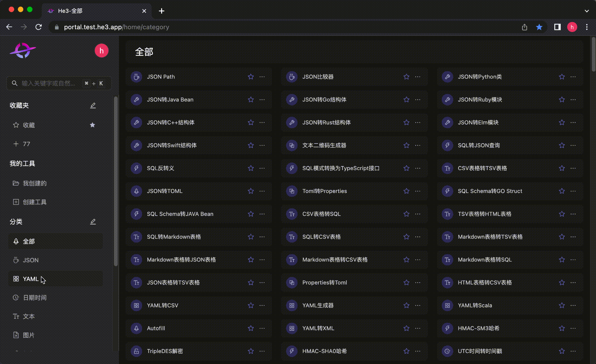The image size is (596, 364).
Task: Toggle favorite star for JSON转Go结构体
Action: pyautogui.click(x=406, y=100)
